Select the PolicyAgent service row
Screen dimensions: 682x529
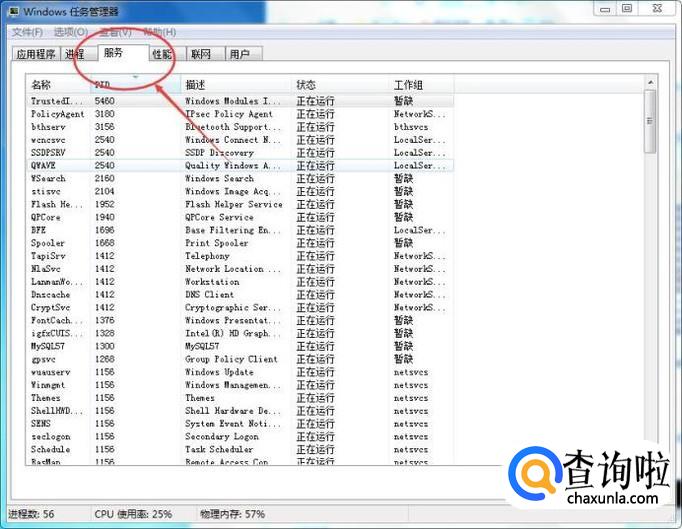click(240, 114)
